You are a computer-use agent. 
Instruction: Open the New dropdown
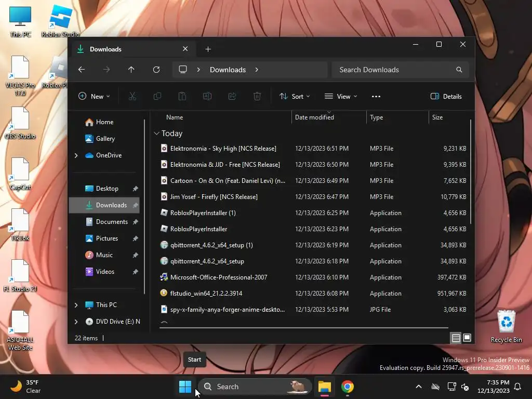[x=94, y=96]
